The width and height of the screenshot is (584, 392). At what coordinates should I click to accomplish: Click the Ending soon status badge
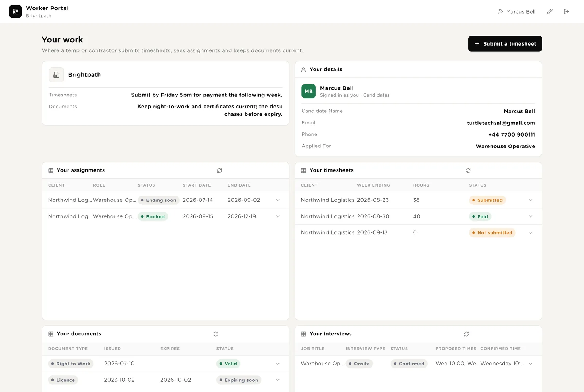[159, 200]
